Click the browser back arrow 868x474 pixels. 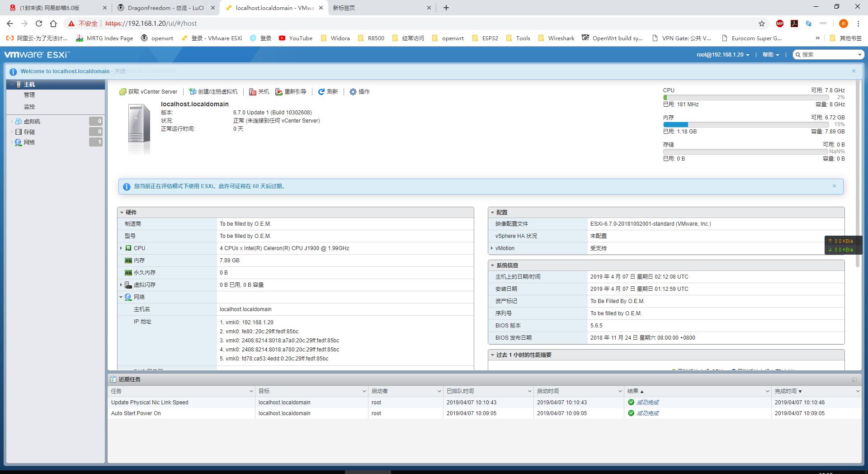(10, 24)
